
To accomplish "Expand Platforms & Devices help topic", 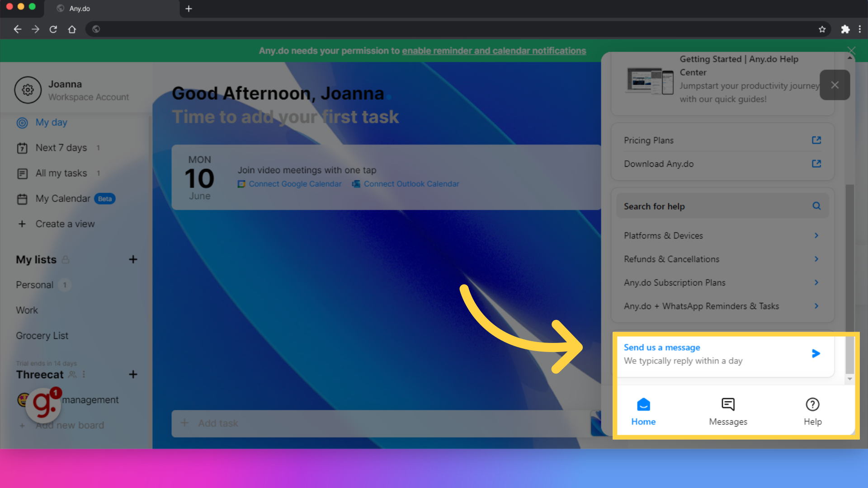I will pos(722,235).
